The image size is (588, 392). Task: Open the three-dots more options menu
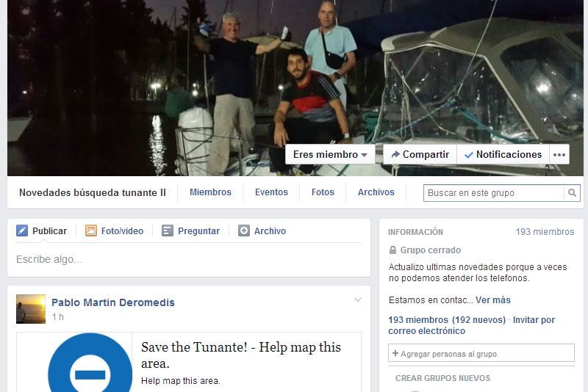(559, 154)
